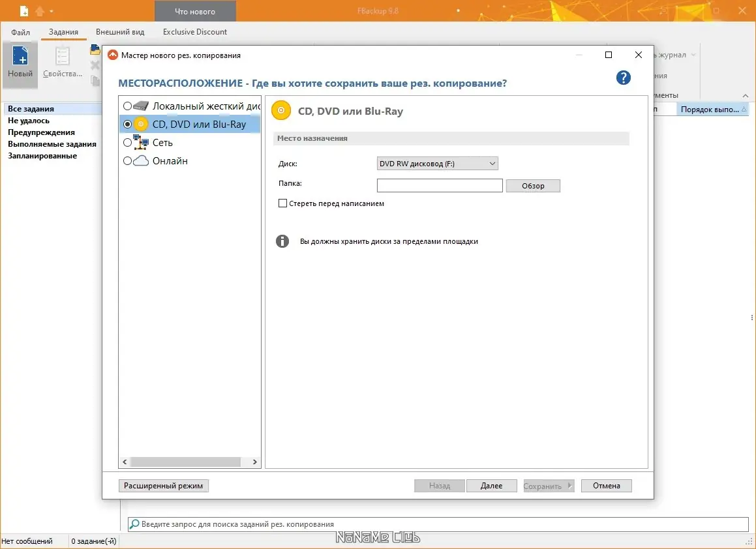Image resolution: width=756 pixels, height=549 pixels.
Task: Click the cloud icon for Онлайн
Action: click(141, 161)
